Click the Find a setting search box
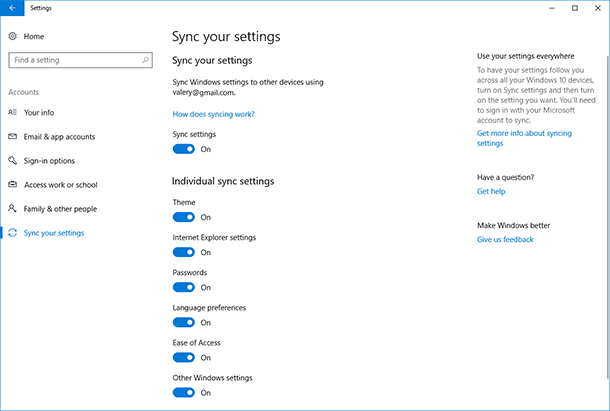 [x=81, y=60]
